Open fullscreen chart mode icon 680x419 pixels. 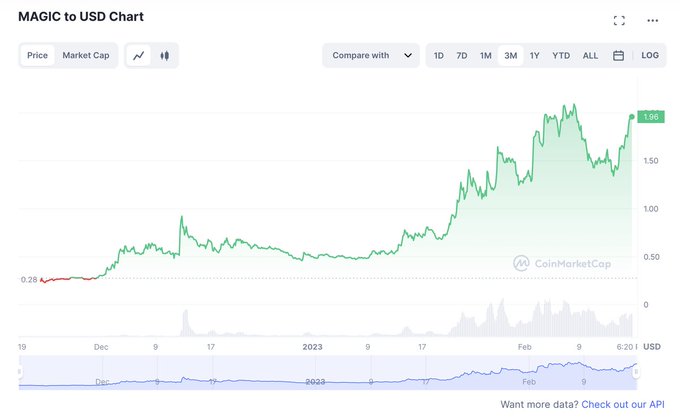click(619, 20)
